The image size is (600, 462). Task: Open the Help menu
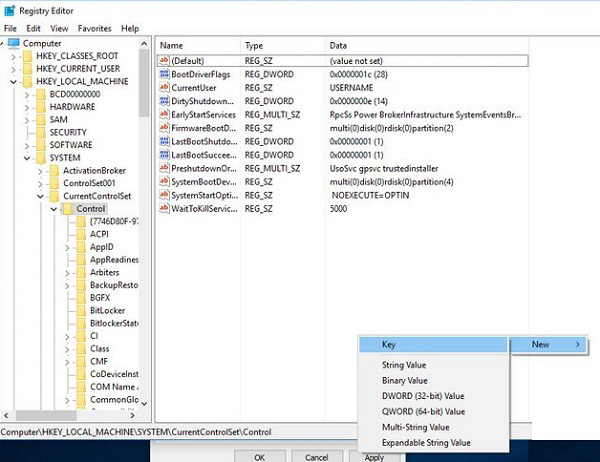coord(130,28)
